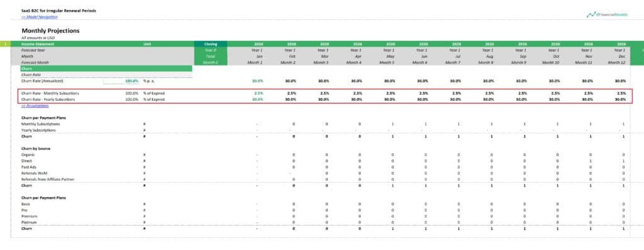Select the section number 1 marker

[x=5, y=43]
